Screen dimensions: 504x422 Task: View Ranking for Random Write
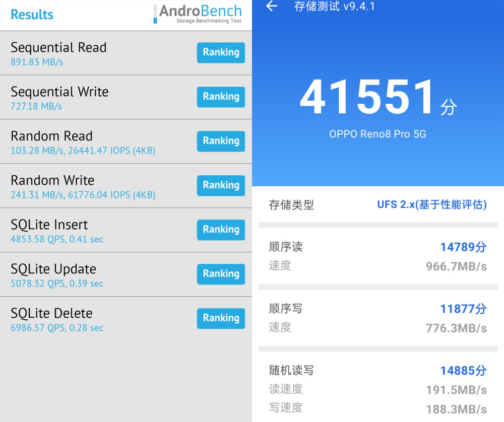221,185
